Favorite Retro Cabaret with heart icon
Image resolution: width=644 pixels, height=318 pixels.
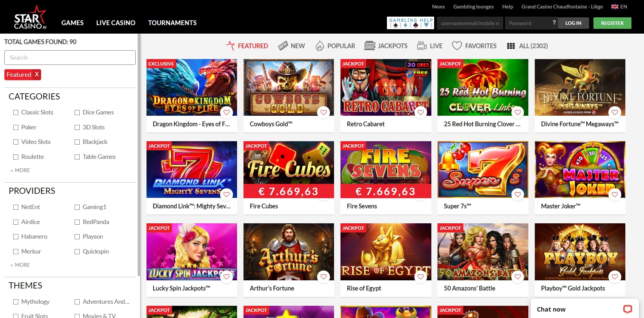click(421, 112)
